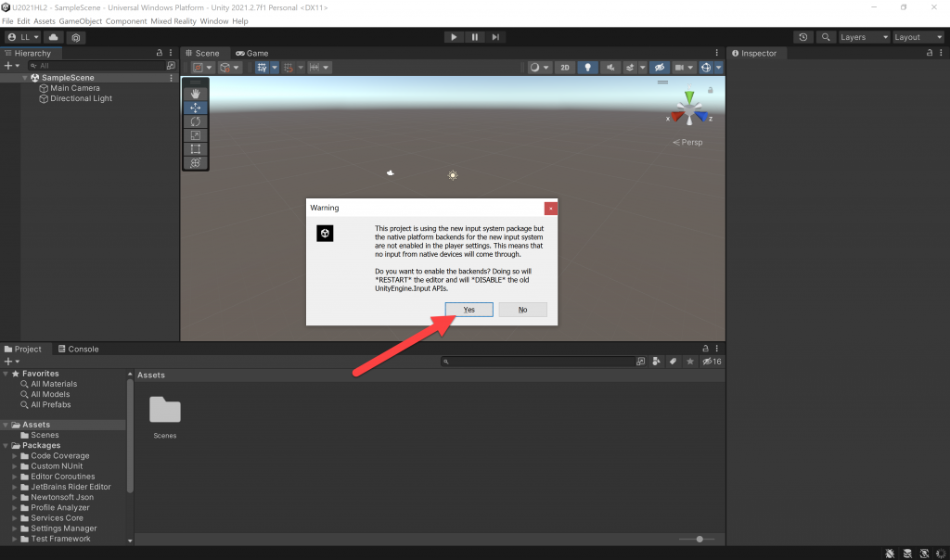950x560 pixels.
Task: Open tool handle rotation dropdown
Action: click(230, 67)
